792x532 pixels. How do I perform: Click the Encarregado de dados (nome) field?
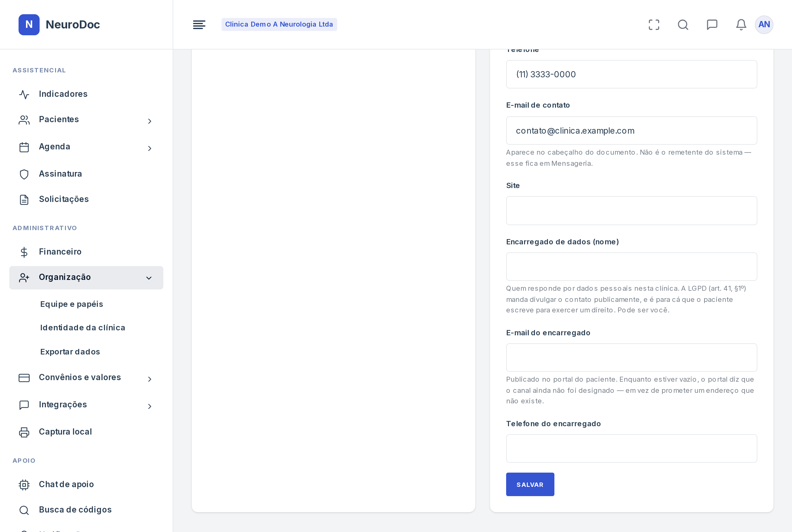click(x=631, y=267)
